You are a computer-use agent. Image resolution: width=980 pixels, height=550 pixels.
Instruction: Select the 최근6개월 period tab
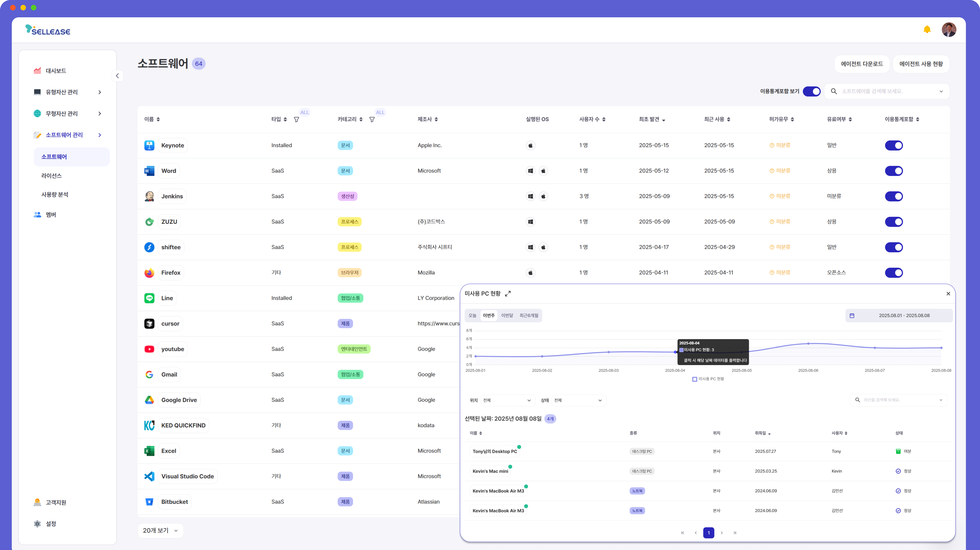tap(528, 316)
